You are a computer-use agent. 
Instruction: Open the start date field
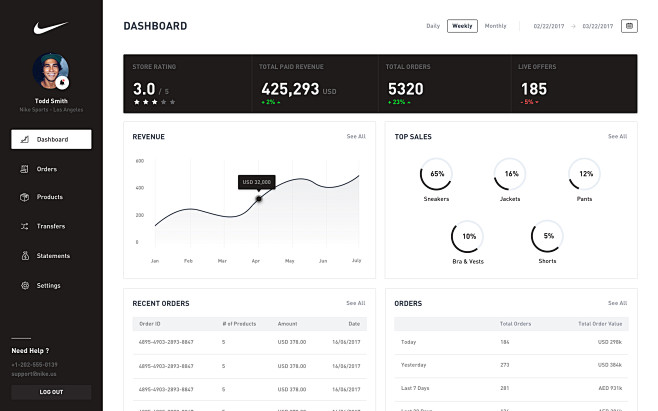pos(549,26)
